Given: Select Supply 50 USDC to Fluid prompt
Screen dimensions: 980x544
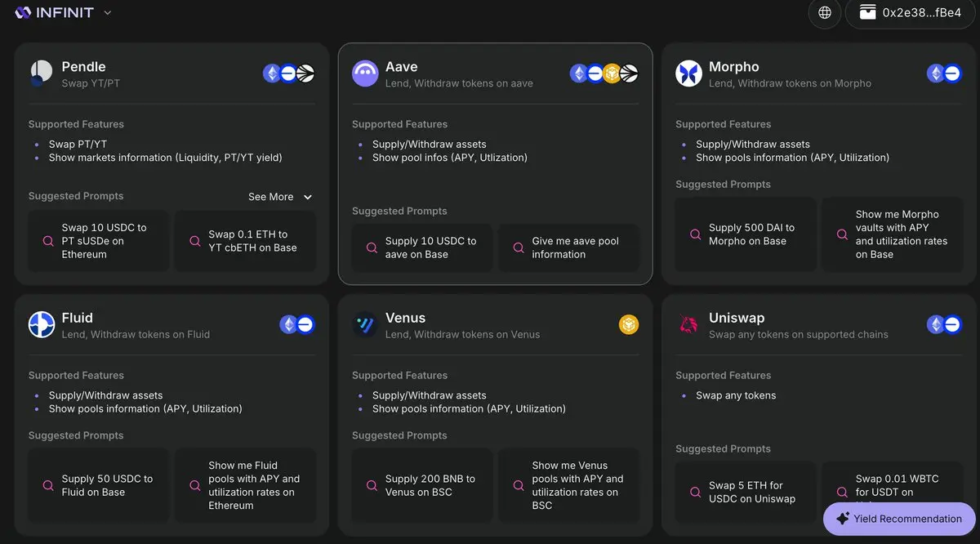Looking at the screenshot, I should pyautogui.click(x=99, y=485).
